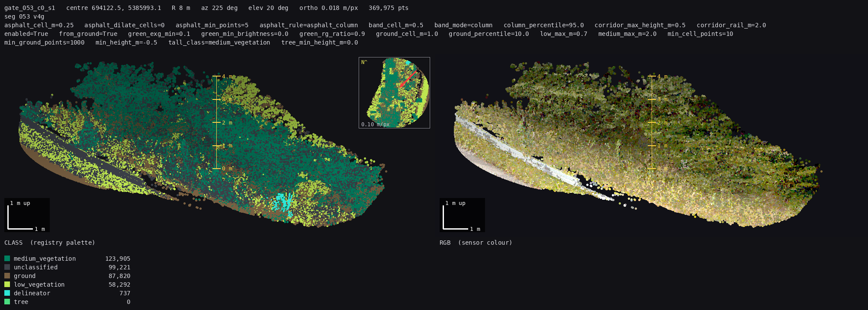The width and height of the screenshot is (868, 310).
Task: Click the left 1 m up scale box
Action: coord(27,215)
